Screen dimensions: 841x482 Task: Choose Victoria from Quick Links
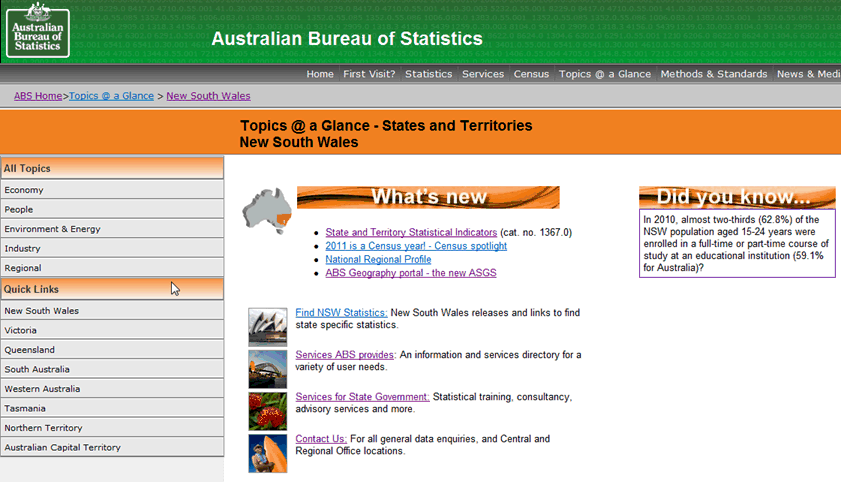pos(22,330)
